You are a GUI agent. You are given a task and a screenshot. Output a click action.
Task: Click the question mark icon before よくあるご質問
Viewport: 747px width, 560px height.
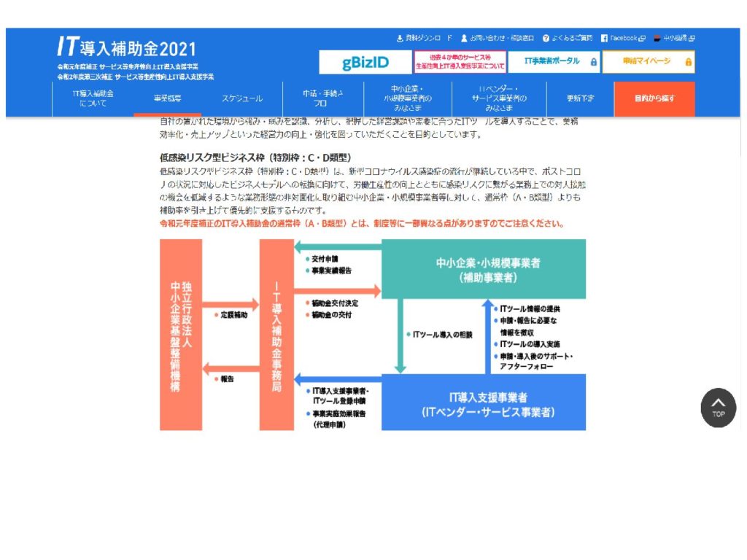tap(545, 37)
